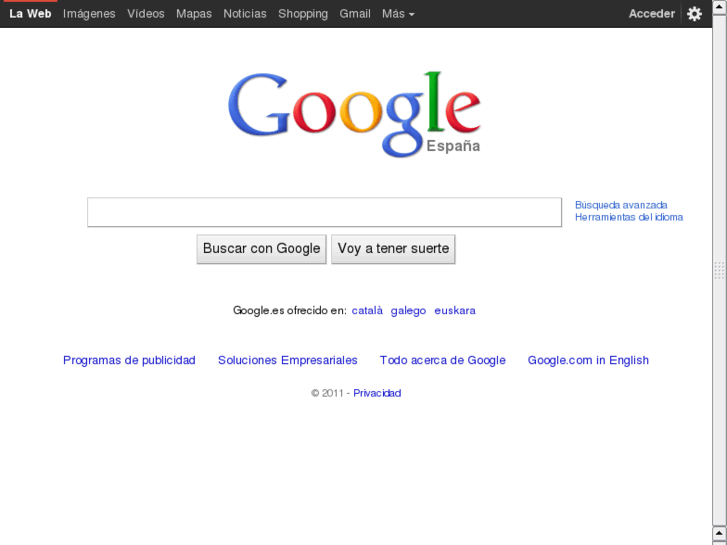Focus the Google search input field

click(x=325, y=212)
